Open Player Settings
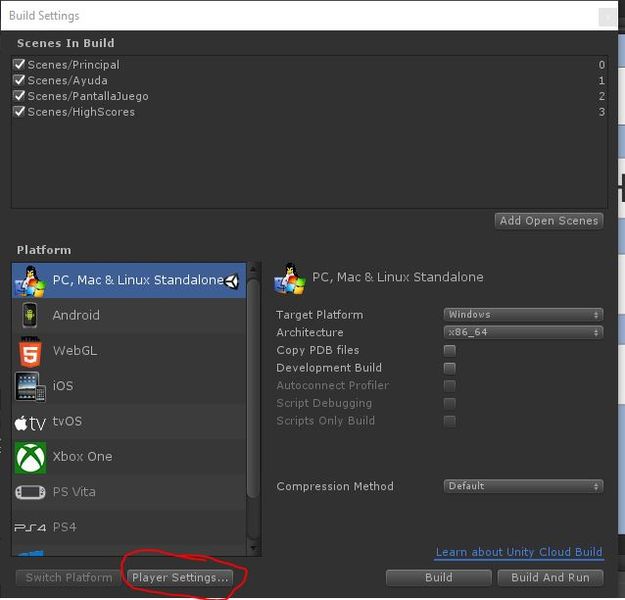This screenshot has width=625, height=600. [x=180, y=578]
